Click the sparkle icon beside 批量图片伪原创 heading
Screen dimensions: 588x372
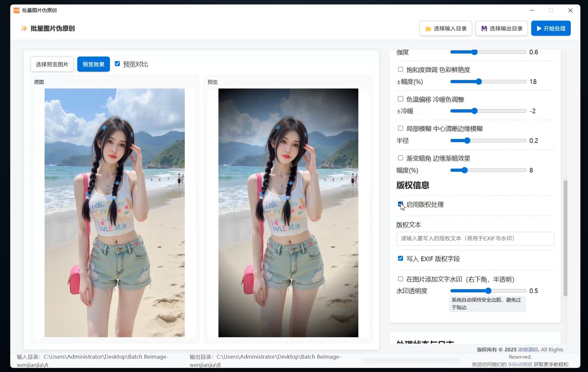tap(24, 29)
